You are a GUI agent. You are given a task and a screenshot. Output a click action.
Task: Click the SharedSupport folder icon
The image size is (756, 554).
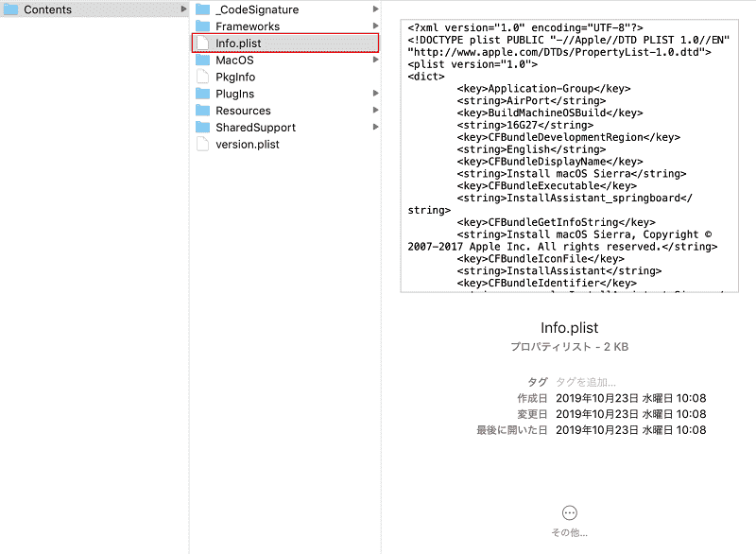tap(202, 128)
